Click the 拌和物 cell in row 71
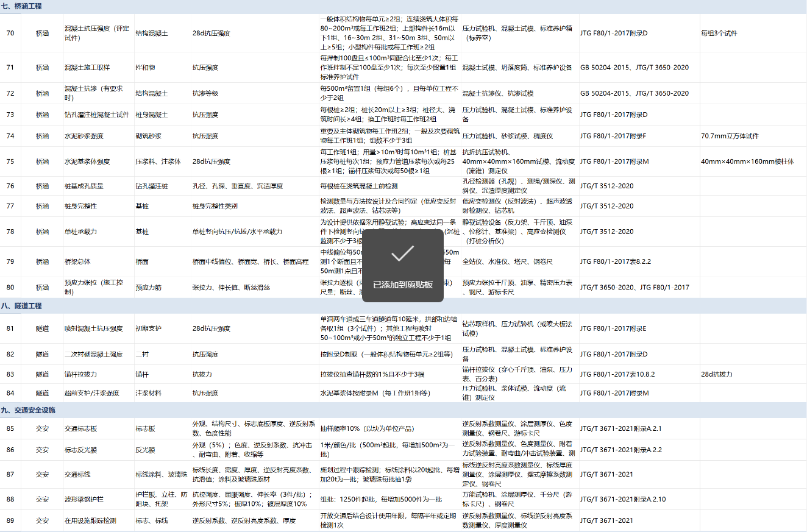Screen dimensions: 807x532 [x=145, y=68]
